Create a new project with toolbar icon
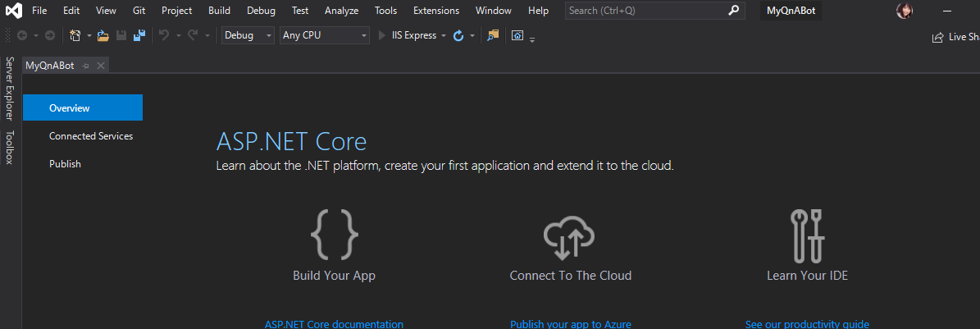Viewport: 980px width, 329px height. pyautogui.click(x=75, y=35)
